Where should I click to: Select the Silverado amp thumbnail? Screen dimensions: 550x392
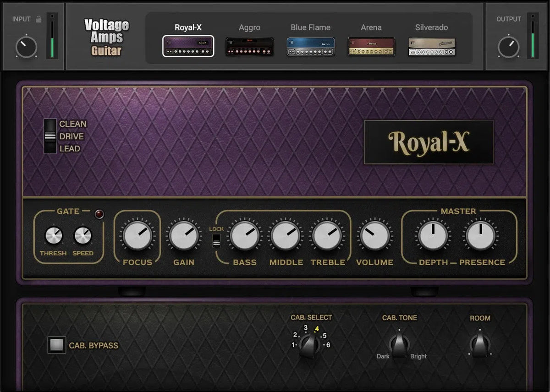click(431, 46)
